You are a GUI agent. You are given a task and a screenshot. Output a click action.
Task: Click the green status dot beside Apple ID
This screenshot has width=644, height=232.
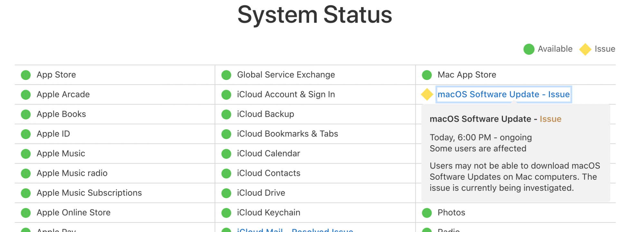26,134
